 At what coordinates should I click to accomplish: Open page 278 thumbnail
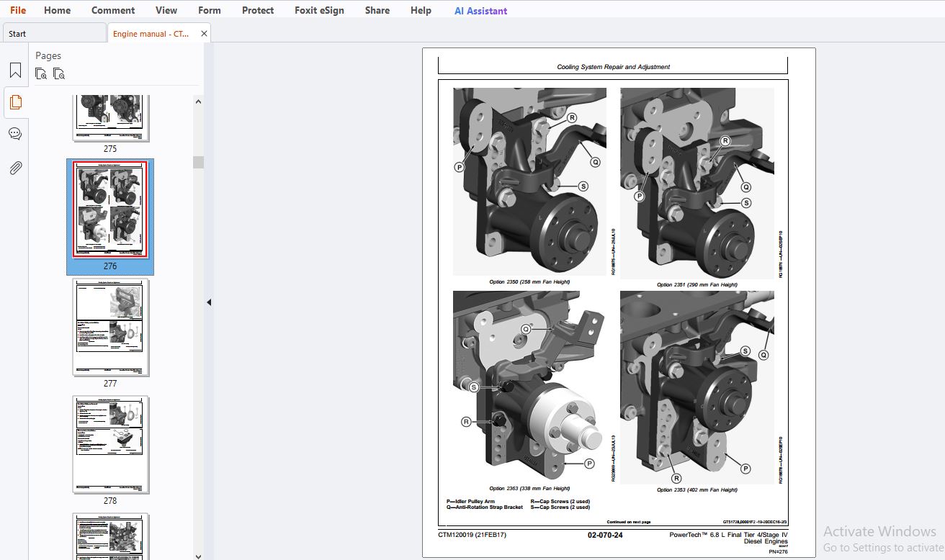point(110,444)
